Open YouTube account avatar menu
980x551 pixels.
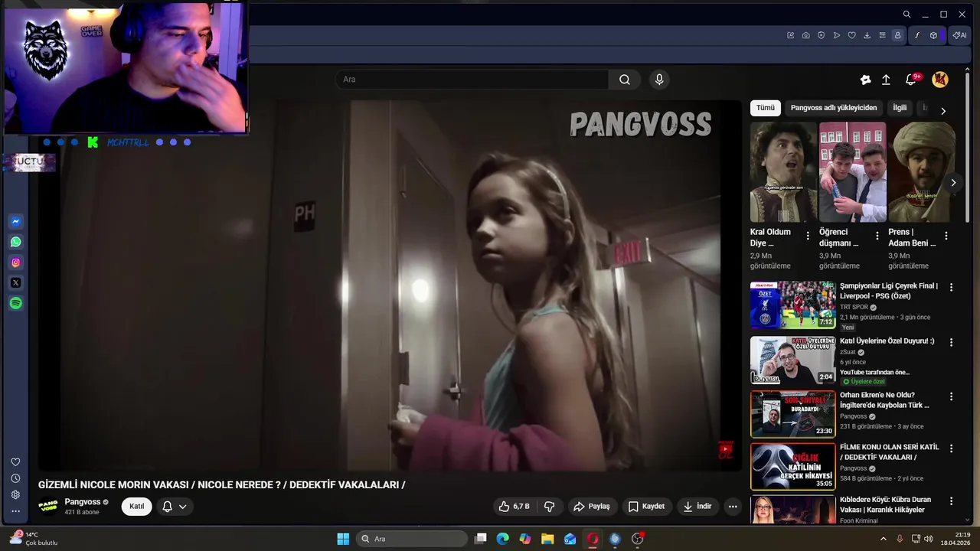940,80
